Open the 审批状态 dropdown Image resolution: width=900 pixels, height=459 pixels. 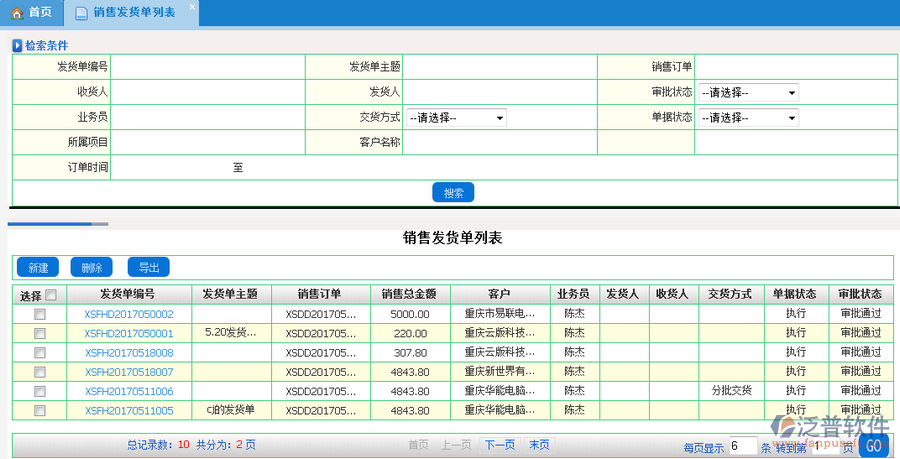click(x=748, y=92)
